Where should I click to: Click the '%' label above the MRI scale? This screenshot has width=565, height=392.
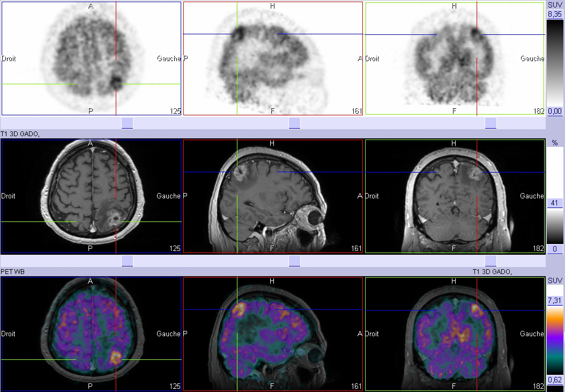coord(555,143)
